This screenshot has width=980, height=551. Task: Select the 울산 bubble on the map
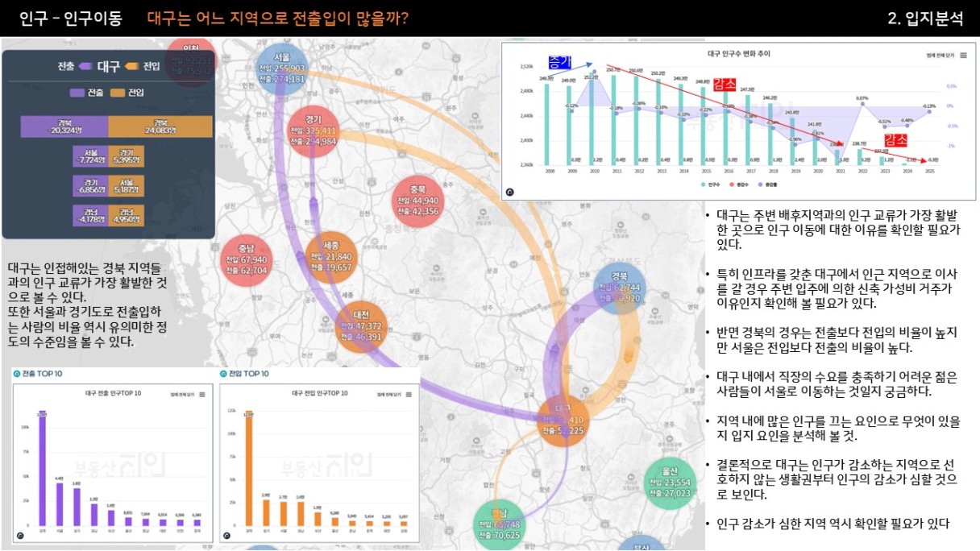coord(669,482)
